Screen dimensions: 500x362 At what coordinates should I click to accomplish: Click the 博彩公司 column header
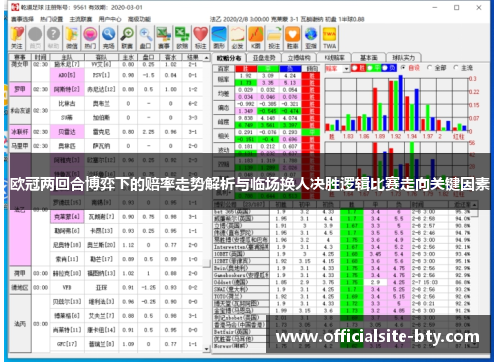(241, 204)
